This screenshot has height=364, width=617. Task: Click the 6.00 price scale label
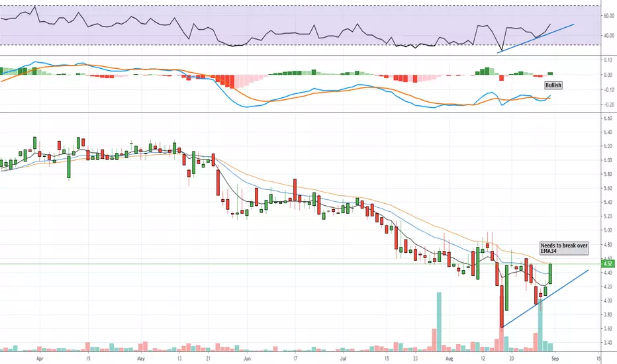point(608,160)
